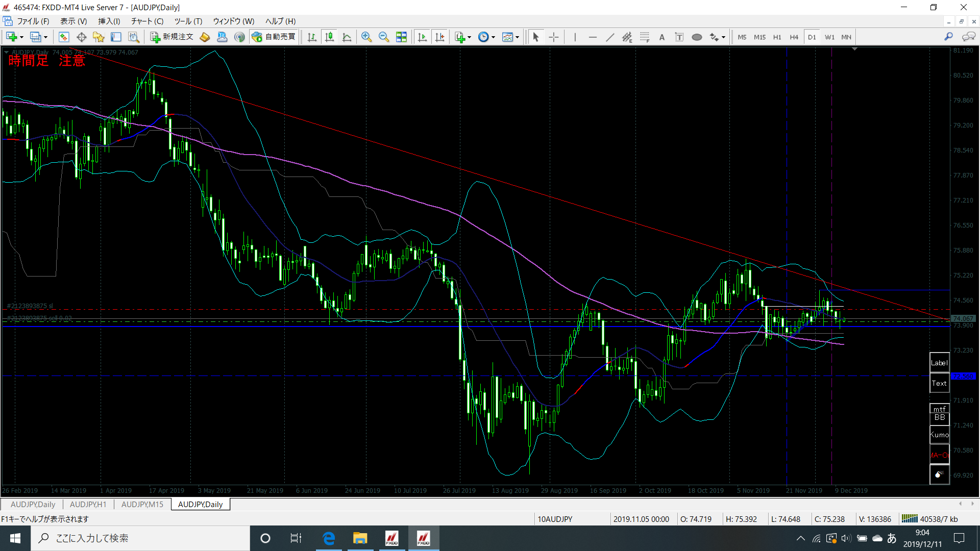Expand the periods clock dropdown arrow
Viewport: 980px width, 551px height.
[x=494, y=37]
